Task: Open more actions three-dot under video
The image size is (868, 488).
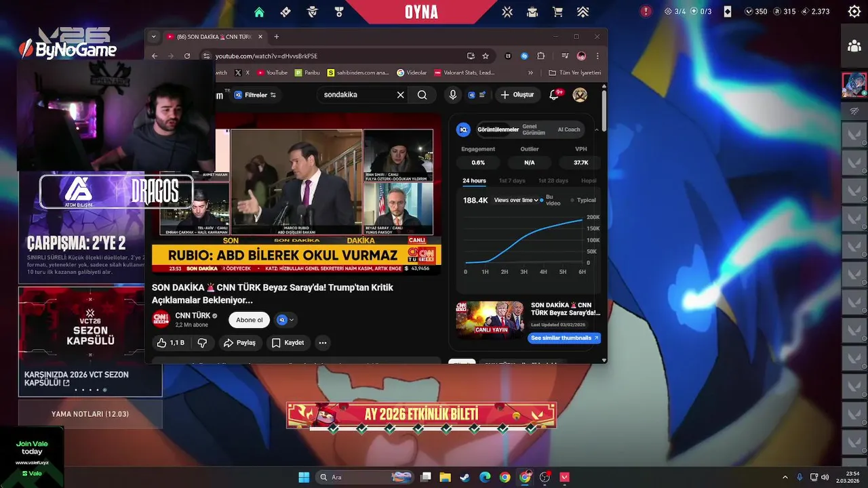Action: click(323, 343)
